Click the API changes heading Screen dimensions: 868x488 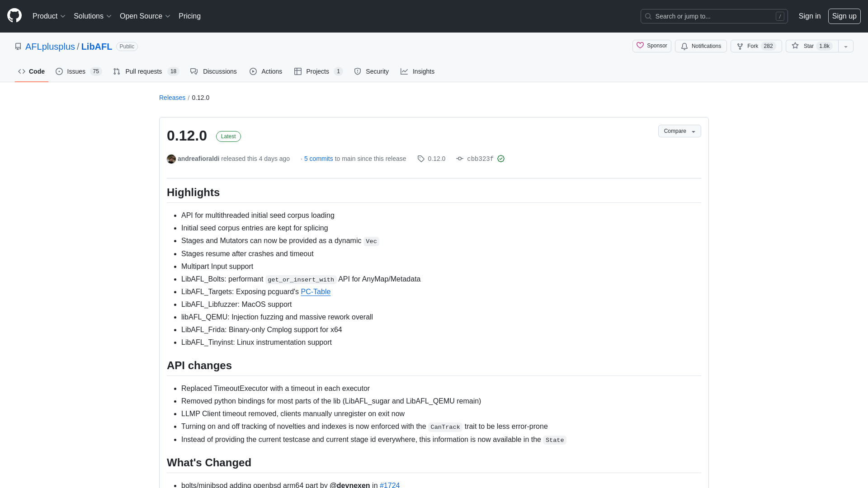pos(199,366)
